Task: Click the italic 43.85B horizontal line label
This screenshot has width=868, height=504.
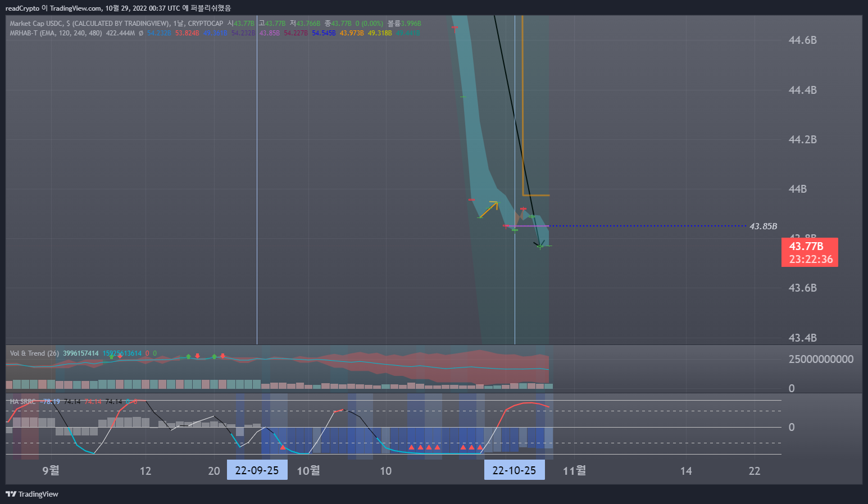Action: pos(763,226)
